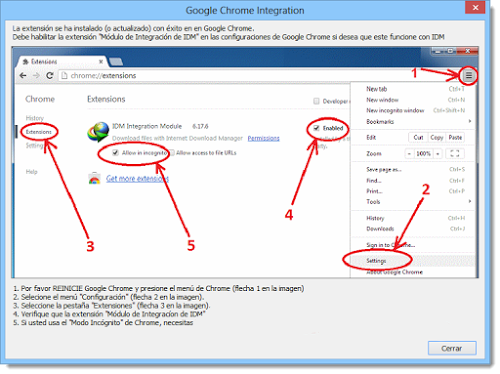Open a new tab using the tab-strip button
500x374 pixels.
tap(116, 62)
